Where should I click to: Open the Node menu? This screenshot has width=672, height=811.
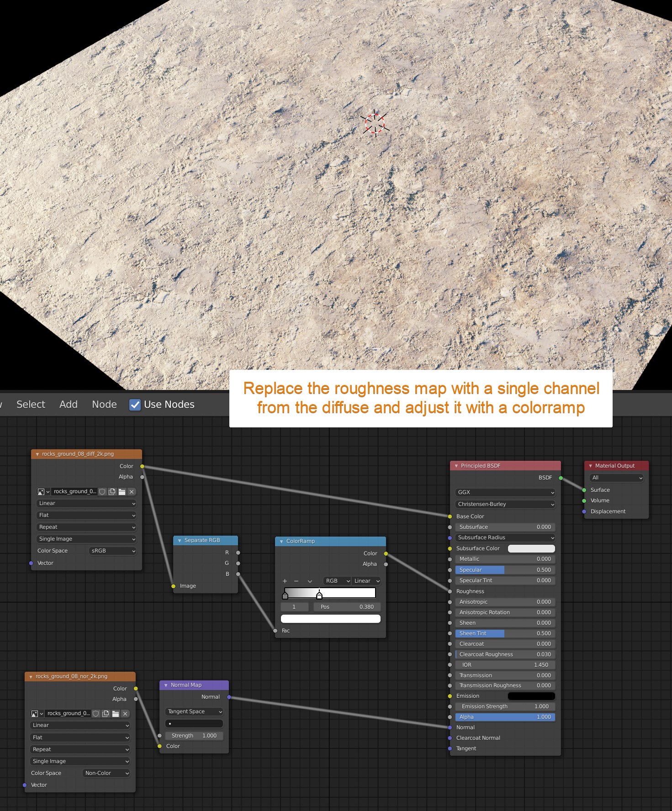(x=104, y=405)
